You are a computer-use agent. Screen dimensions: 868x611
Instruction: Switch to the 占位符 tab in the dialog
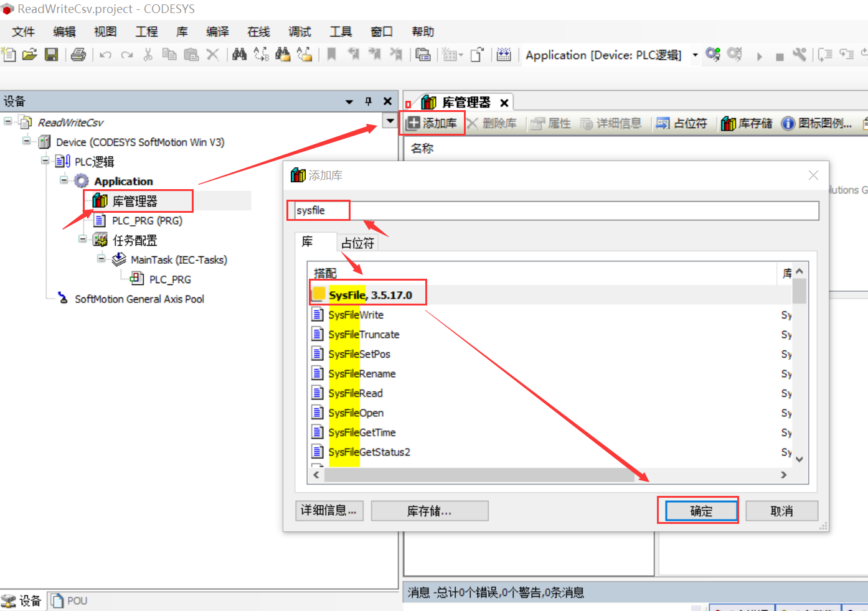357,243
